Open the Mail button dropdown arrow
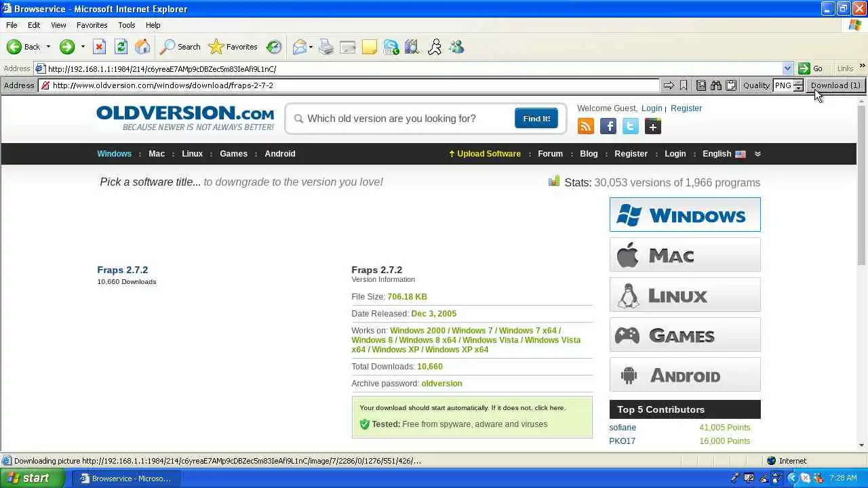The image size is (868, 488). 311,47
